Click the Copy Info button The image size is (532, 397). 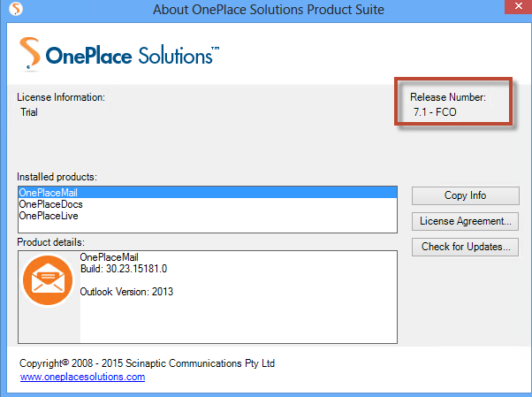(465, 195)
